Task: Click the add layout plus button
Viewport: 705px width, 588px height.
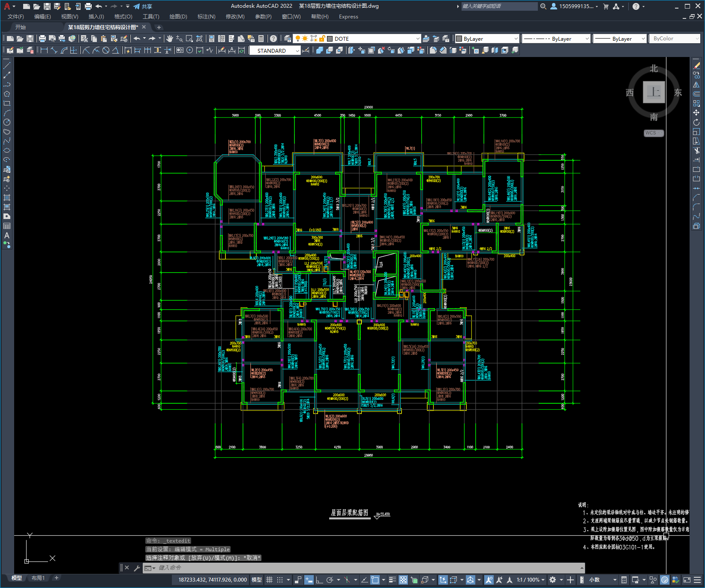Action: point(56,578)
